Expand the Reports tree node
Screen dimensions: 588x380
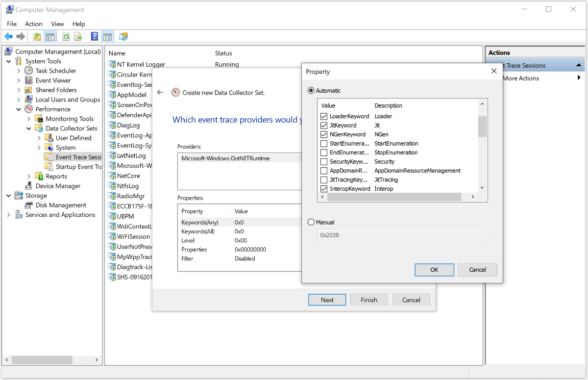click(x=29, y=176)
